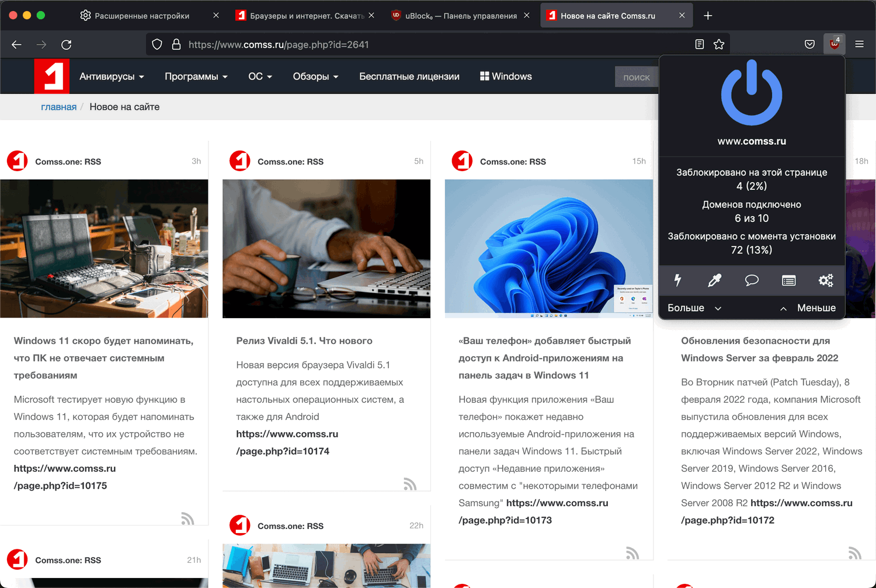Click RSS icon below Vivaldi 5.1 post
876x588 pixels.
coord(410,484)
